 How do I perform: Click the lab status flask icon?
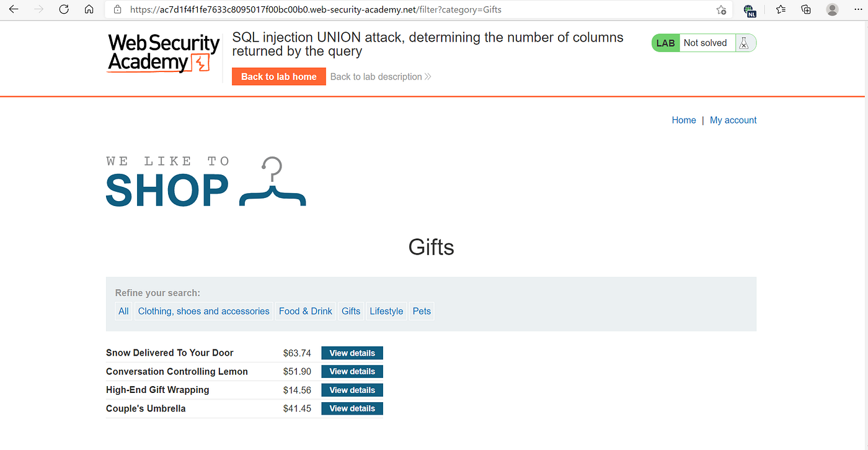[x=745, y=42]
